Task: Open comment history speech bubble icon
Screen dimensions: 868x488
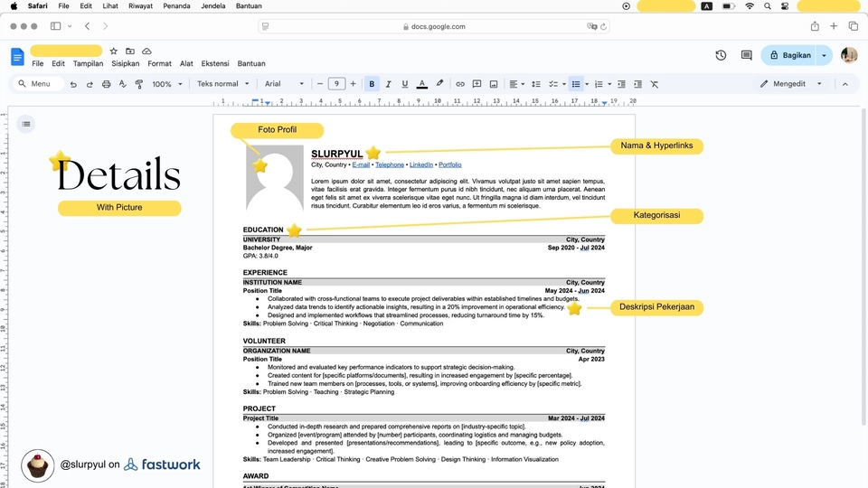Action: 746,55
